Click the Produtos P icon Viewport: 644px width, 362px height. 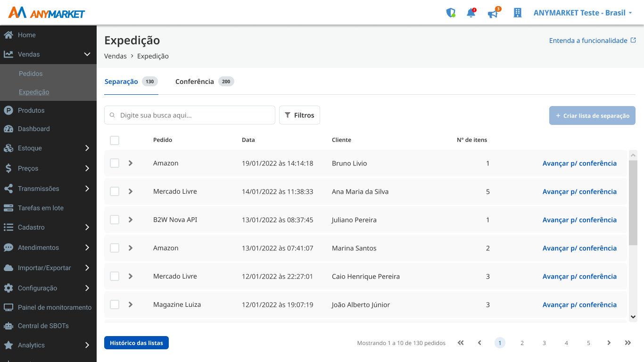click(x=8, y=110)
